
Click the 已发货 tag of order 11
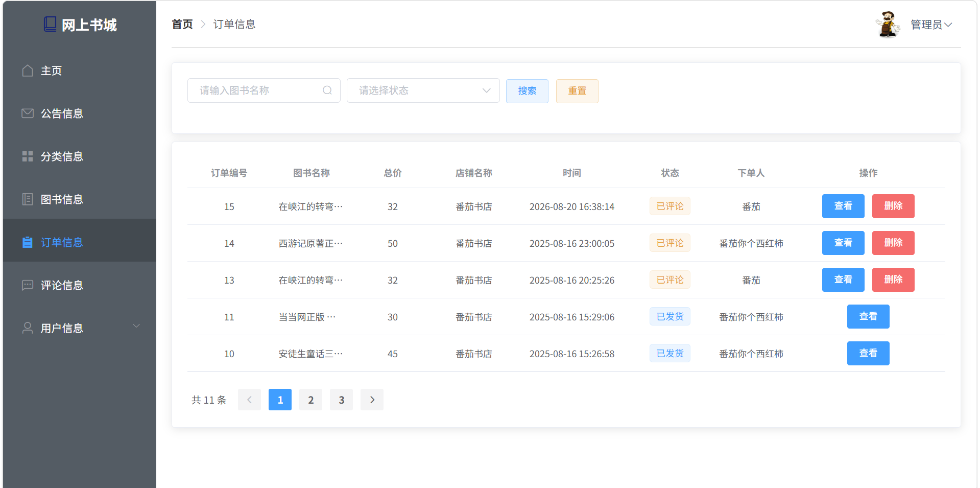pyautogui.click(x=670, y=316)
